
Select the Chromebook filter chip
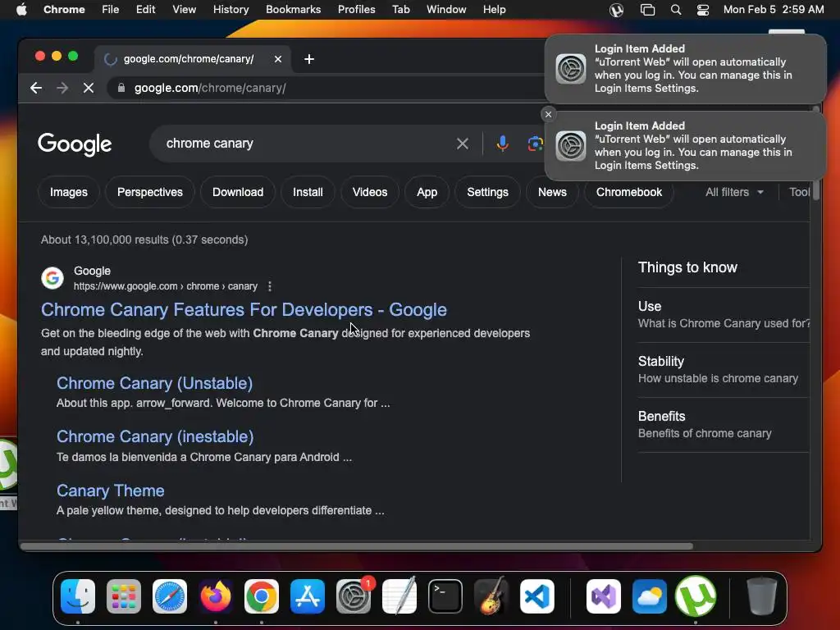click(629, 192)
